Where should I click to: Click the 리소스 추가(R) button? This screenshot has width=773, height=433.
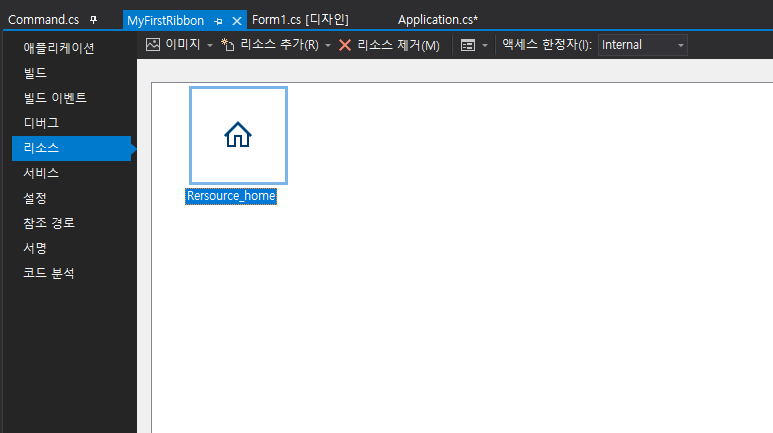tap(280, 45)
